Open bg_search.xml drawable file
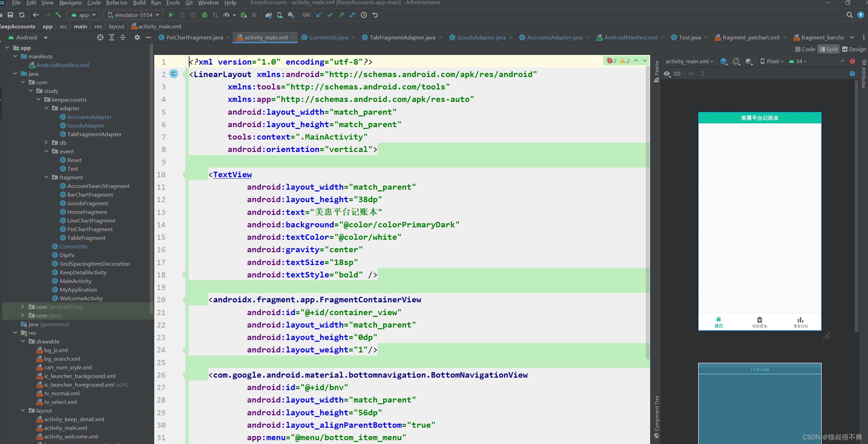 (x=62, y=359)
